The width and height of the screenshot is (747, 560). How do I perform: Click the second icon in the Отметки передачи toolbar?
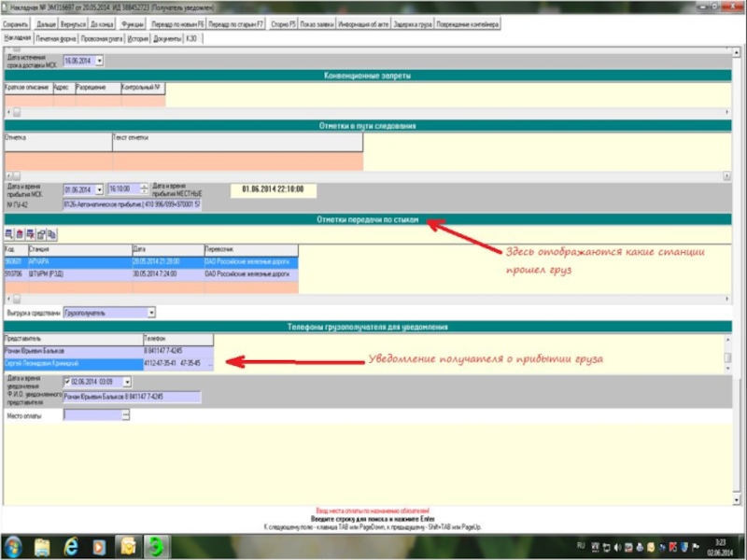pyautogui.click(x=20, y=233)
